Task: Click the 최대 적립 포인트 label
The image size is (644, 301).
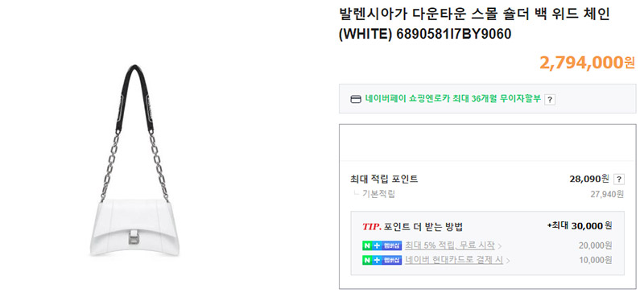Action: pyautogui.click(x=384, y=179)
